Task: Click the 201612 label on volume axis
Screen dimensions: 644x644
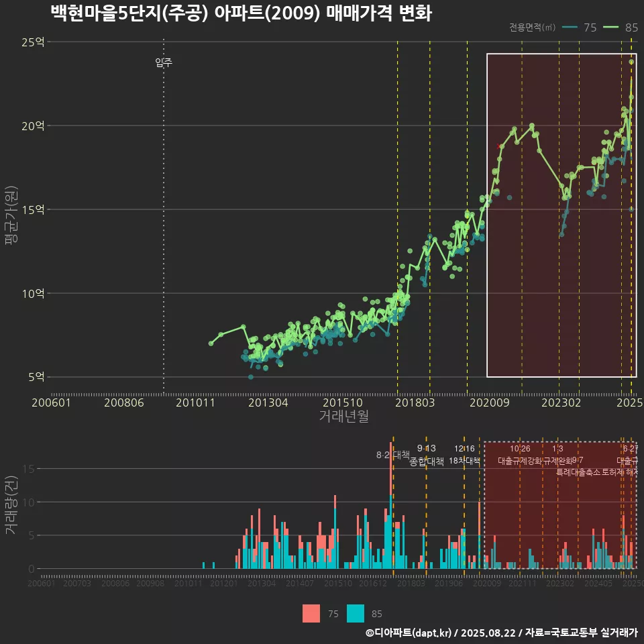Action: [373, 583]
